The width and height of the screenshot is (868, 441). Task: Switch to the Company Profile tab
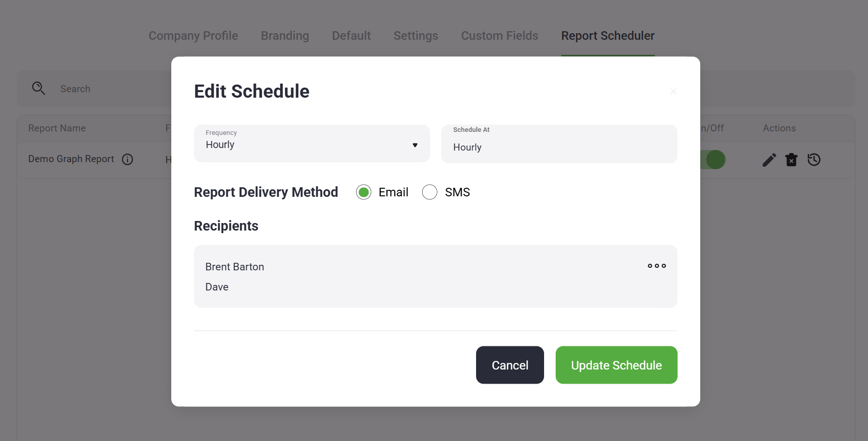point(193,36)
